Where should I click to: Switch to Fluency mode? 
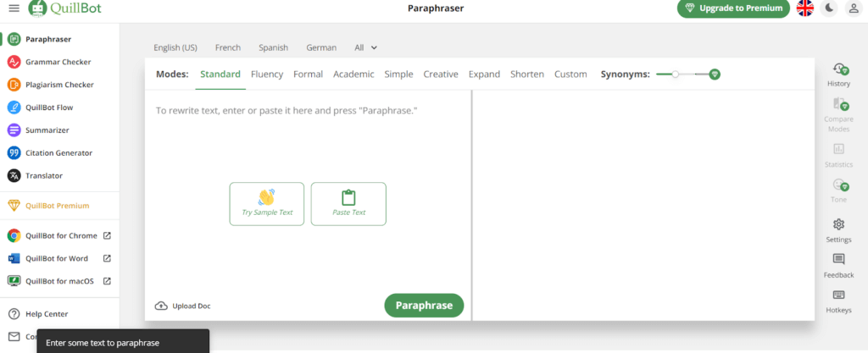coord(267,74)
